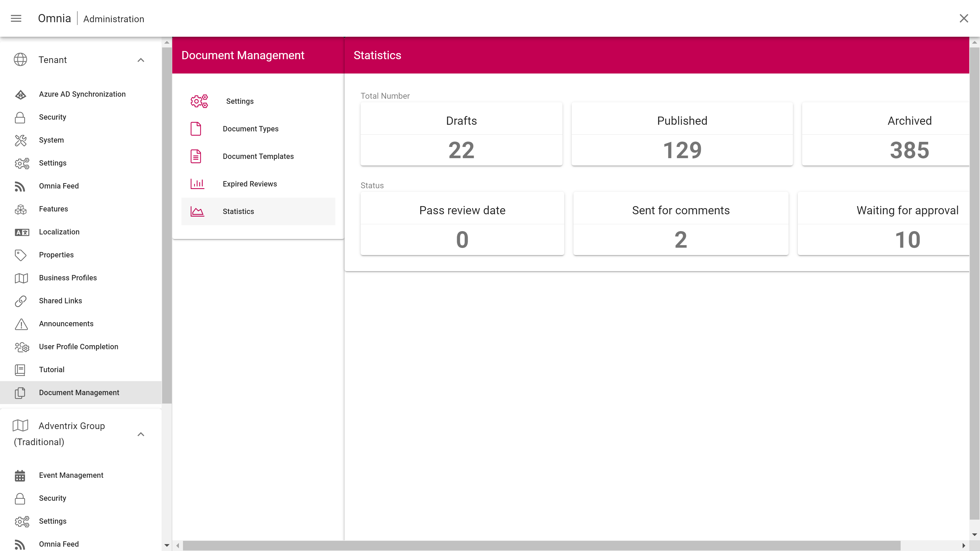Click the Omnia Feed RSS icon under Tenant
The image size is (980, 551).
click(x=20, y=186)
